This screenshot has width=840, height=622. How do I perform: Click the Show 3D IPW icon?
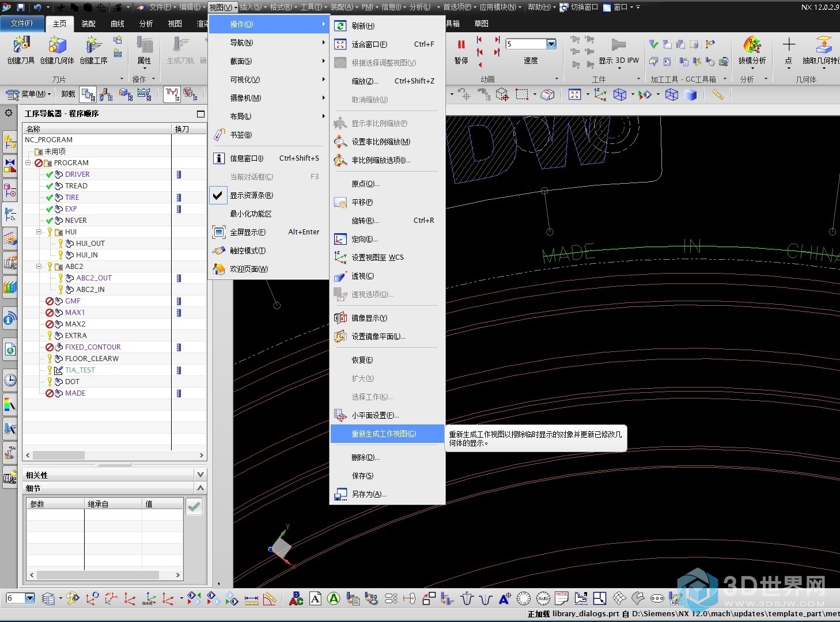(619, 45)
